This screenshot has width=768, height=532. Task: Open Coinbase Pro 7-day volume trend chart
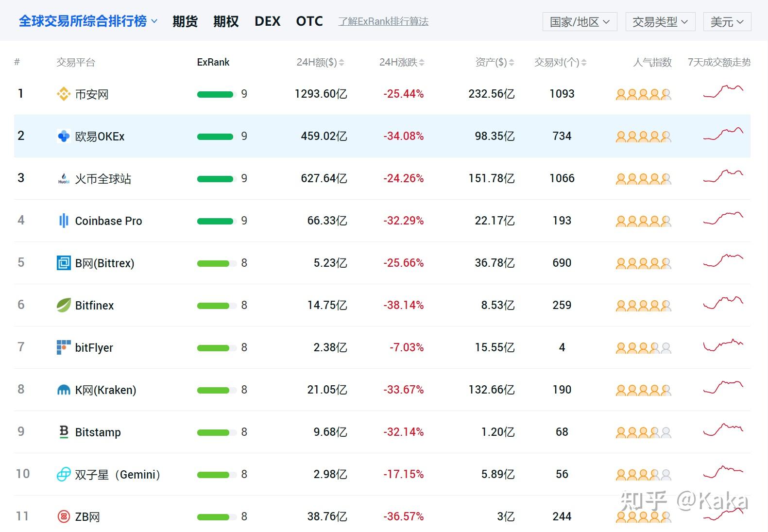723,218
